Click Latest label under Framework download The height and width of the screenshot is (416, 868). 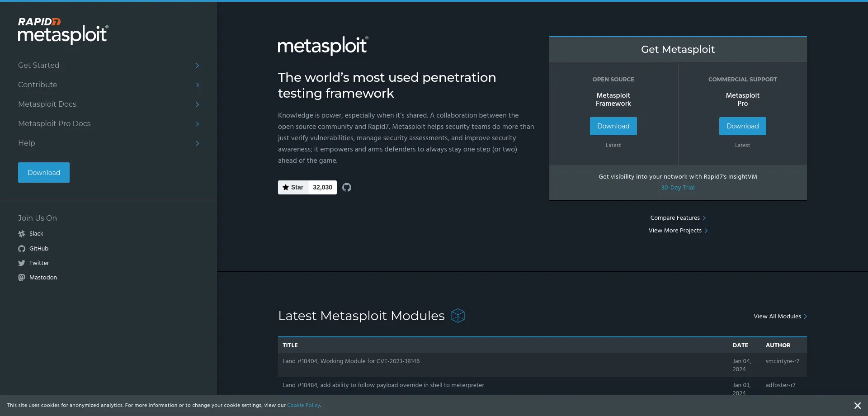coord(613,146)
